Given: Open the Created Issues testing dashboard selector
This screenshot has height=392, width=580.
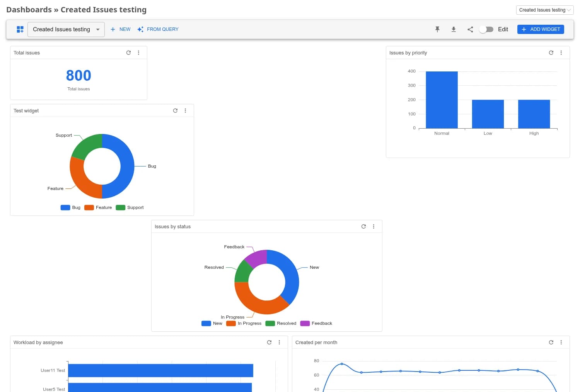Looking at the screenshot, I should (x=66, y=29).
